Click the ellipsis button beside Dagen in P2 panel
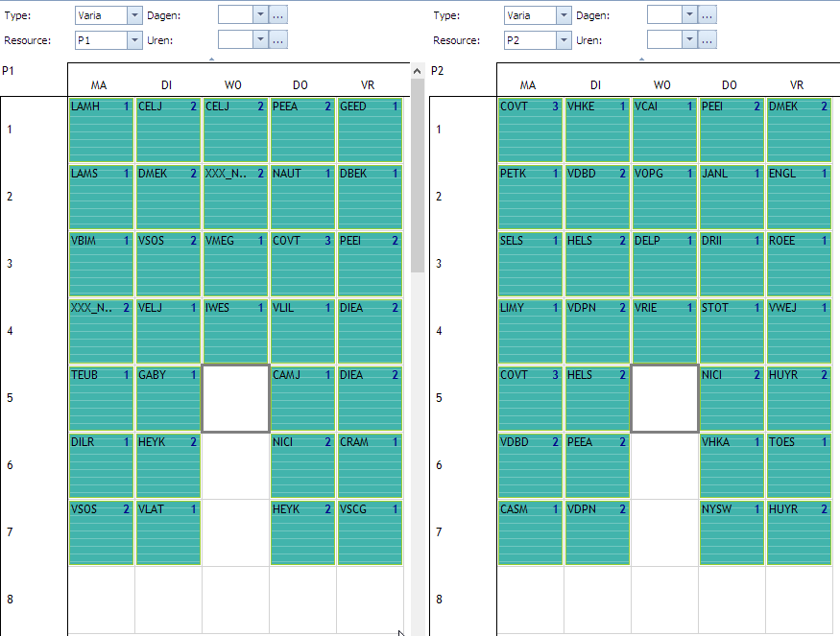The width and height of the screenshot is (840, 636). click(708, 15)
